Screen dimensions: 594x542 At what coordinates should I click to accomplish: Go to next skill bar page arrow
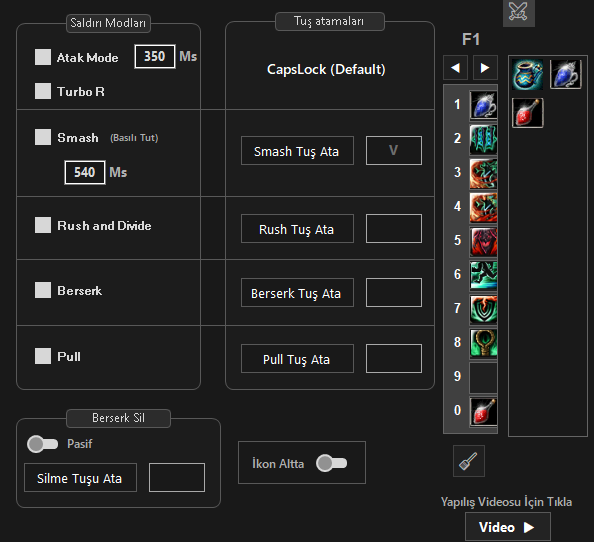point(485,68)
